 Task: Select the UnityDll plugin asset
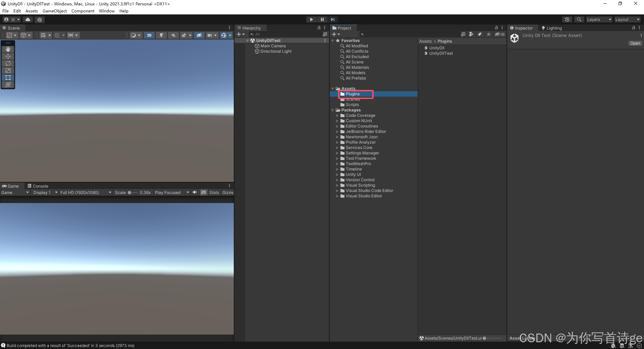pos(437,48)
